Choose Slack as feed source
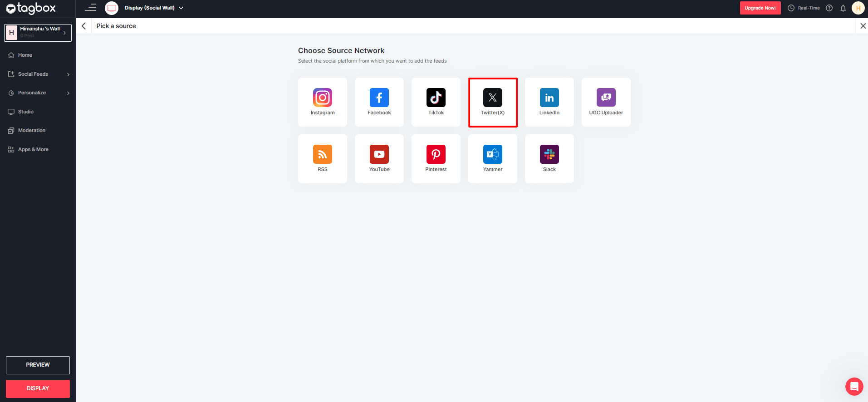868x402 pixels. pos(549,158)
